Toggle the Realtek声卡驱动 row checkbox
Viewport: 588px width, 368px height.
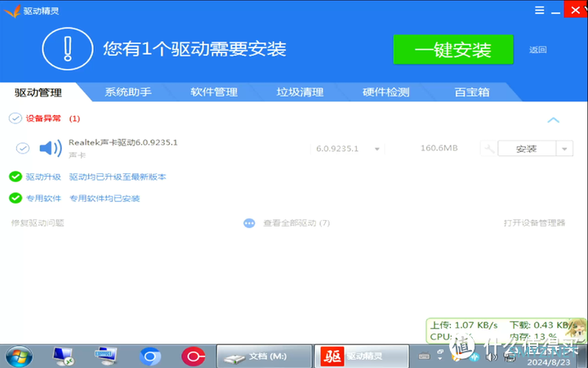pyautogui.click(x=23, y=148)
